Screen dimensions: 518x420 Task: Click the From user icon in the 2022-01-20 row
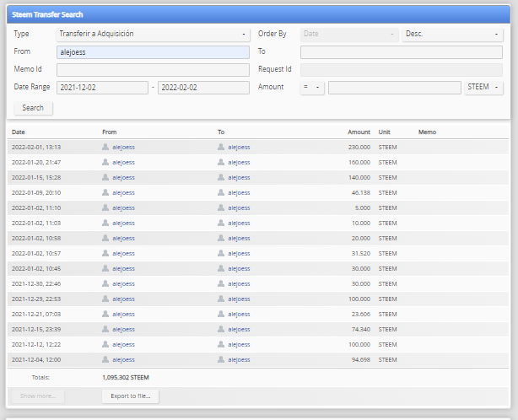(x=105, y=162)
